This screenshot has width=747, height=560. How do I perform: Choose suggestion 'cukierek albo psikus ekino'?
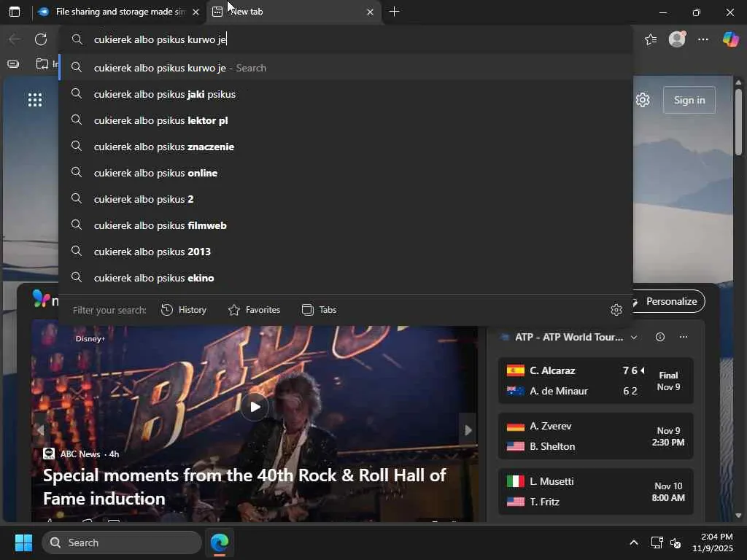point(346,278)
